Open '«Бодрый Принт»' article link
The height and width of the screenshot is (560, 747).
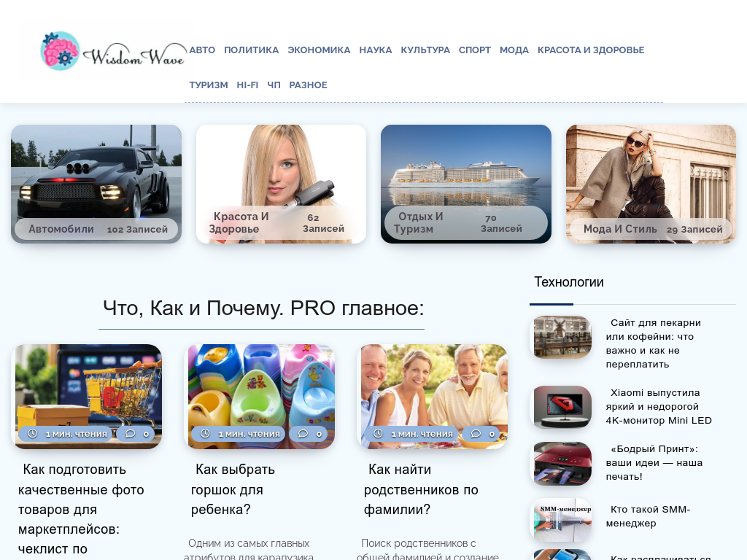pyautogui.click(x=654, y=463)
